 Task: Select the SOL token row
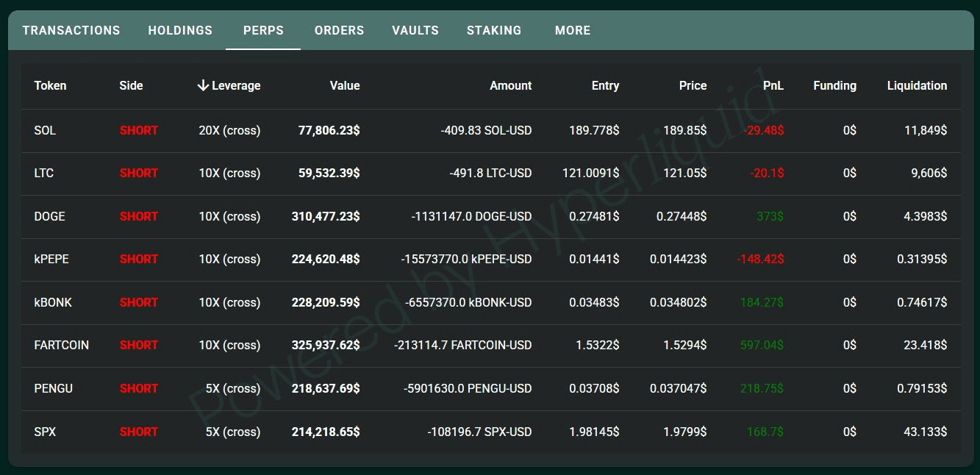(45, 130)
